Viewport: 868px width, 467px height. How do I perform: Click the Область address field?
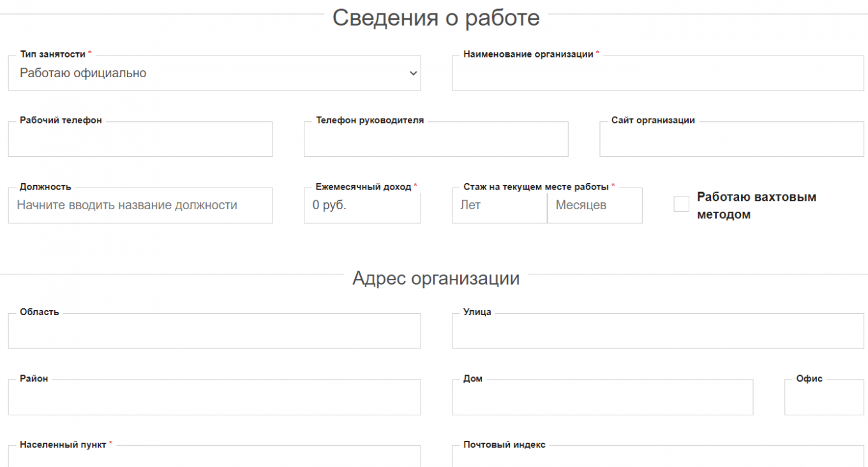coord(214,331)
